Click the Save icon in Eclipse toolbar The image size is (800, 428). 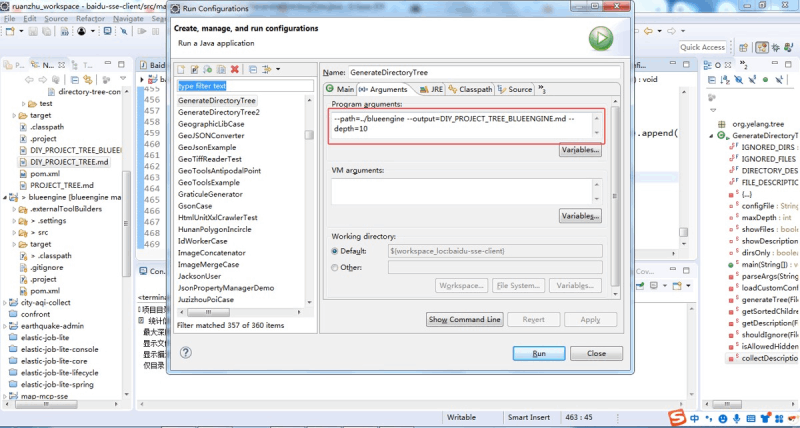(33, 31)
